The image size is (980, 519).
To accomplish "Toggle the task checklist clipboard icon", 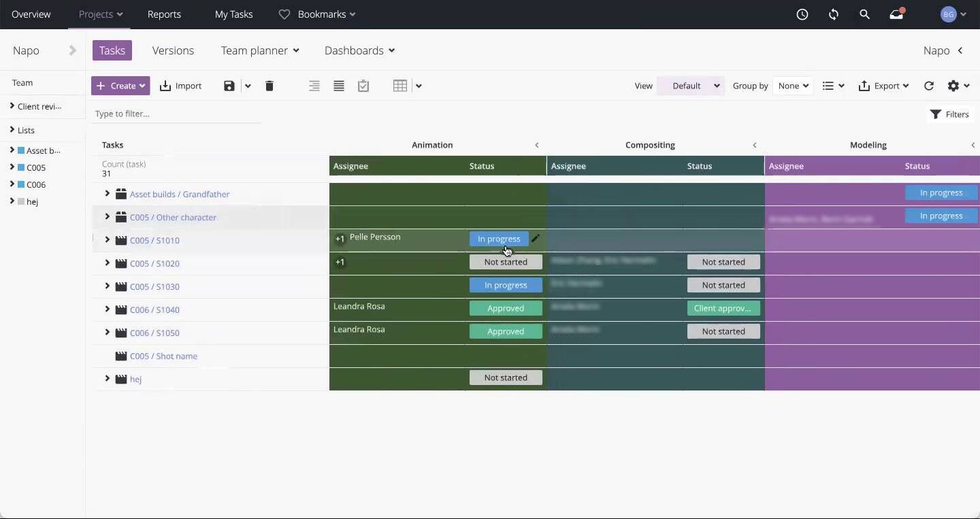I will point(363,86).
